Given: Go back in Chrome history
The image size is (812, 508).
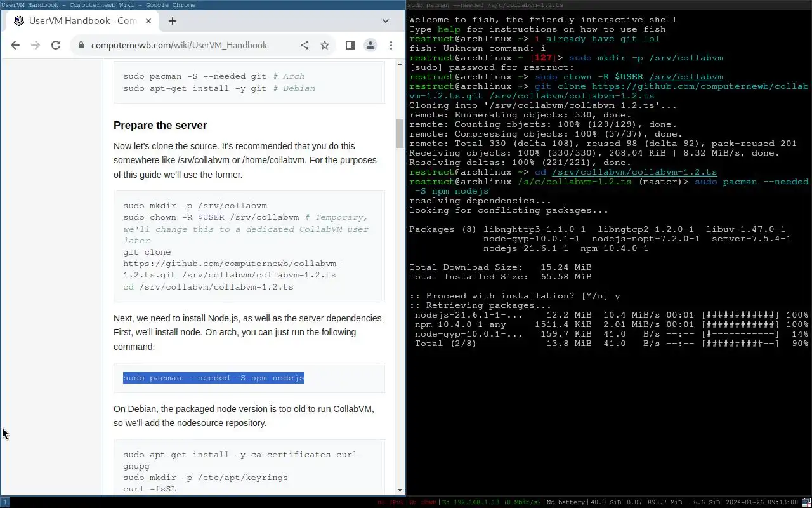Looking at the screenshot, I should click(15, 45).
